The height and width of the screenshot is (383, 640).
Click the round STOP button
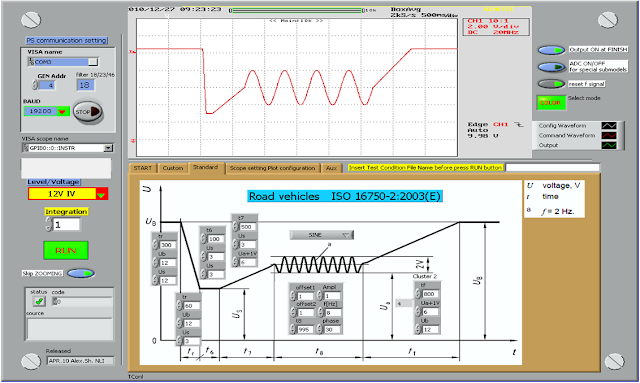(88, 112)
